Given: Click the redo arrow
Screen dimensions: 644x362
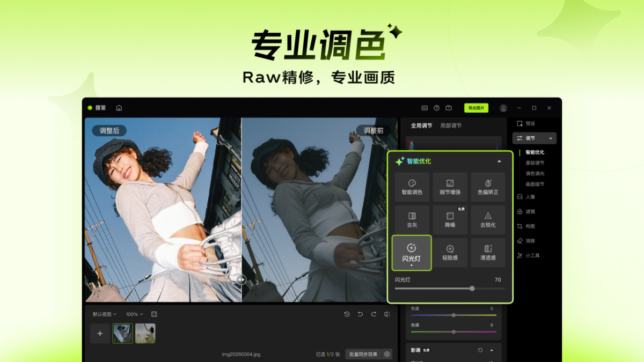Looking at the screenshot, I should [x=374, y=314].
